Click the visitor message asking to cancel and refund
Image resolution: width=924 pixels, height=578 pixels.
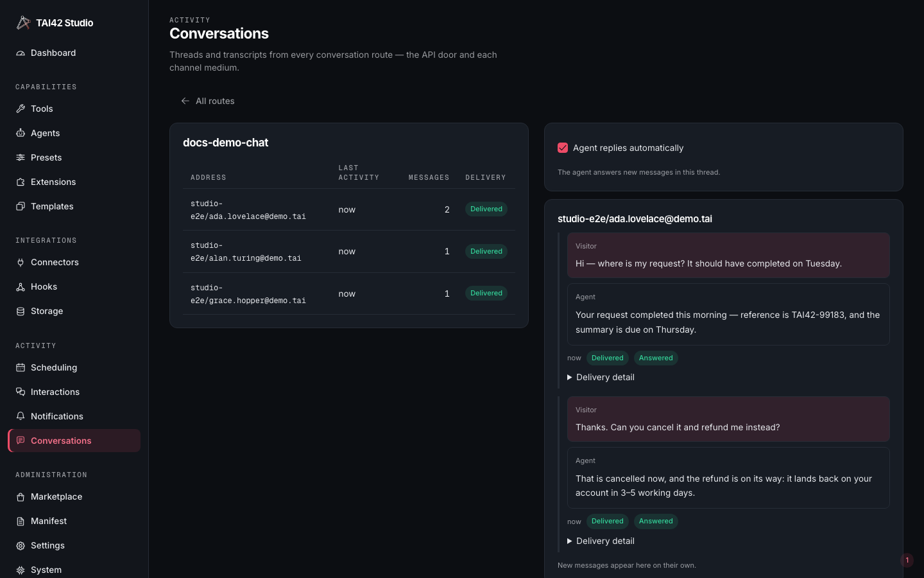tap(728, 419)
